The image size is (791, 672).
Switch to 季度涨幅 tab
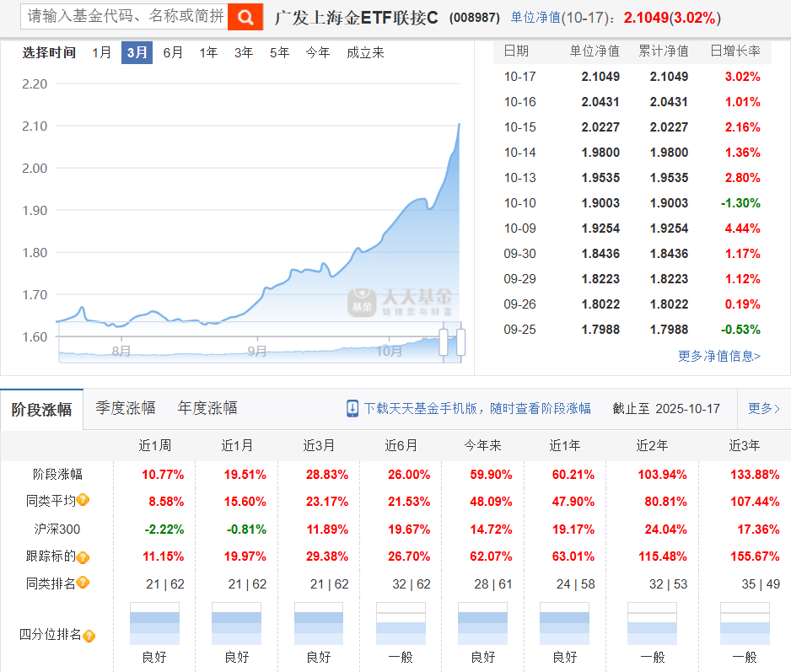pyautogui.click(x=126, y=408)
